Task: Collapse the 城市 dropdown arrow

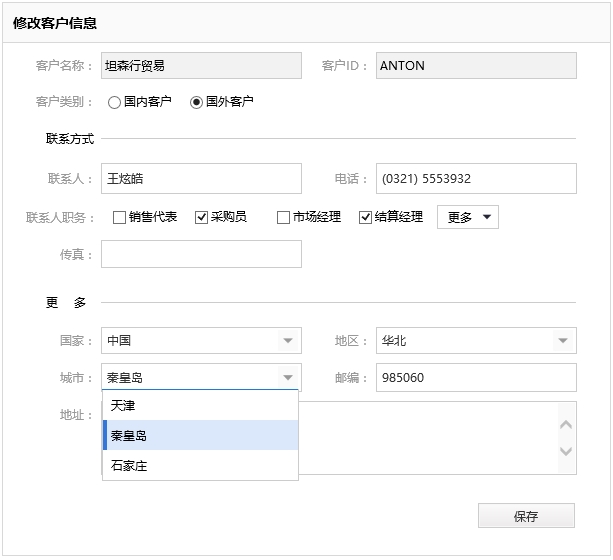Action: (x=288, y=377)
